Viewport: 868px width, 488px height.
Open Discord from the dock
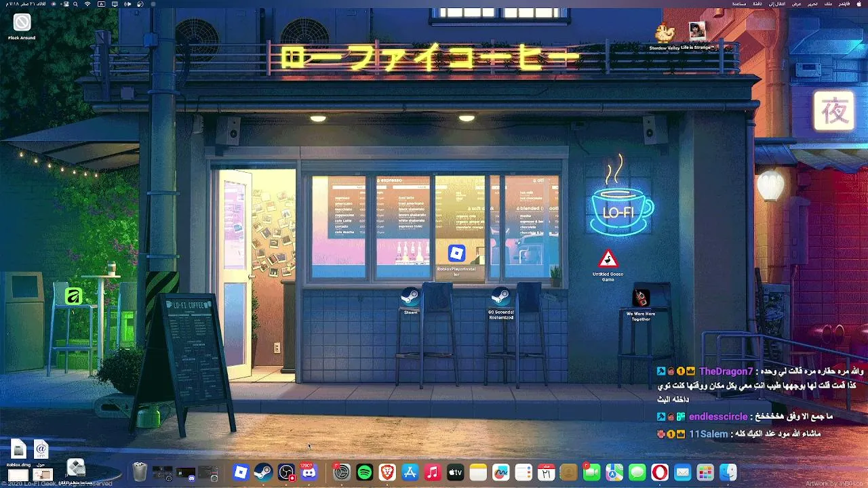click(x=309, y=472)
